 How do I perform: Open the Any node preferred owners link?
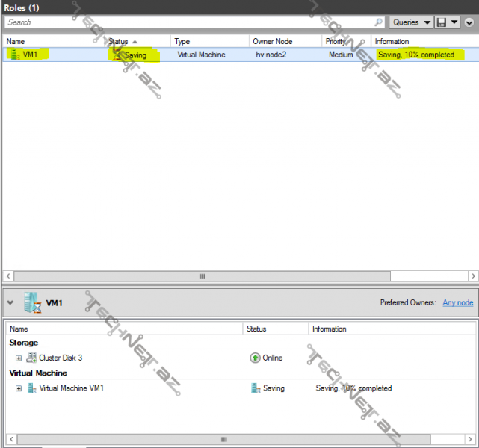coord(457,302)
